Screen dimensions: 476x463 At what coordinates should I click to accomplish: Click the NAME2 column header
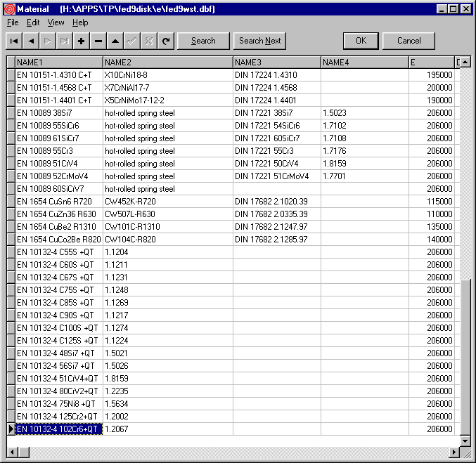(x=167, y=63)
